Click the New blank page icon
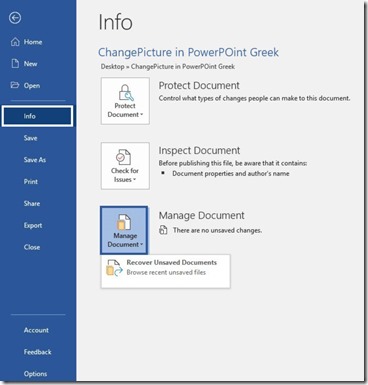This screenshot has height=385, width=368. click(15, 64)
